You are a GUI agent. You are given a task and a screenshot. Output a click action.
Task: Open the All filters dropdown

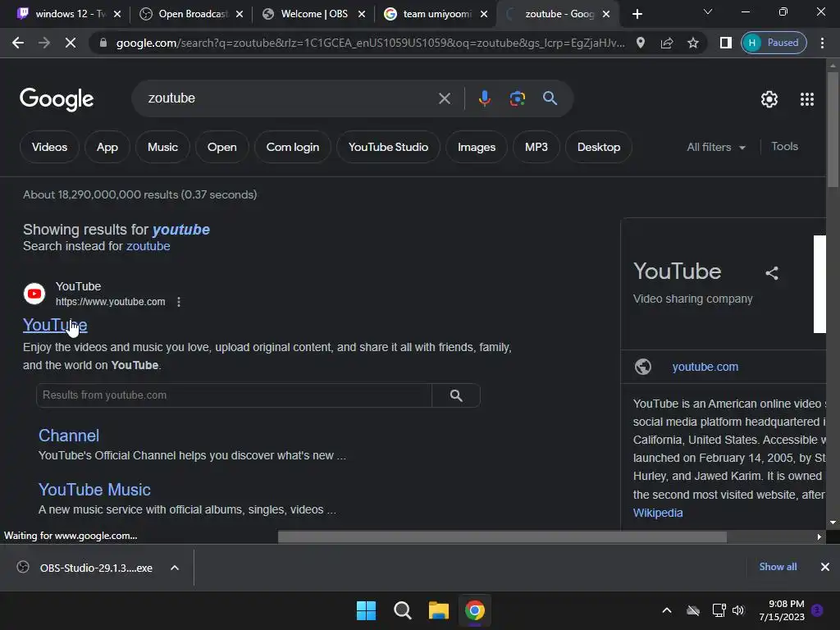point(715,148)
